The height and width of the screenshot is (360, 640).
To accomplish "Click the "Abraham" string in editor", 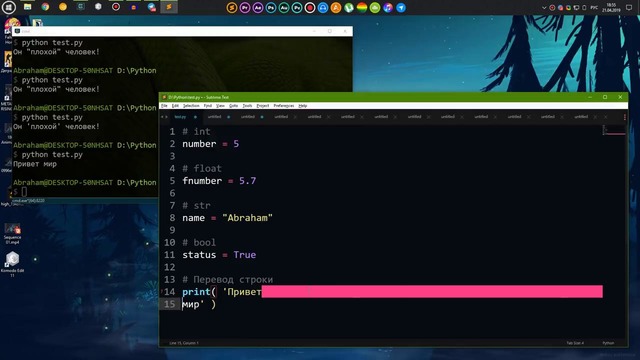I will [247, 218].
